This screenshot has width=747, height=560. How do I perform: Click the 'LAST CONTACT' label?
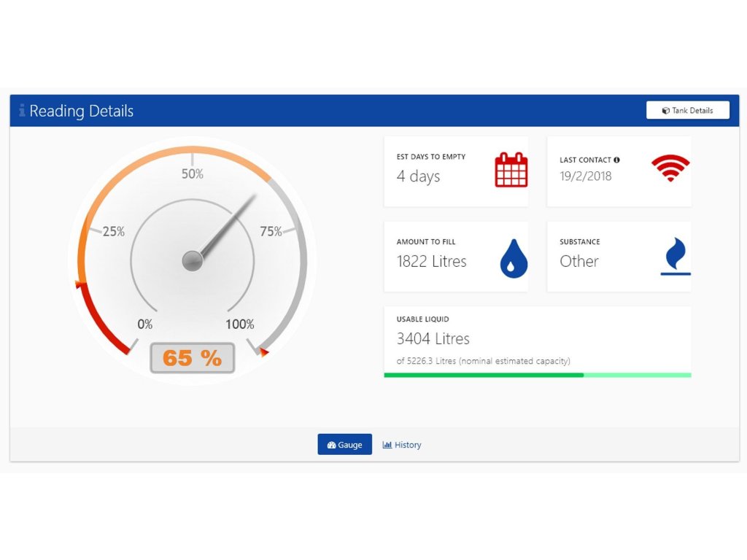pos(585,160)
